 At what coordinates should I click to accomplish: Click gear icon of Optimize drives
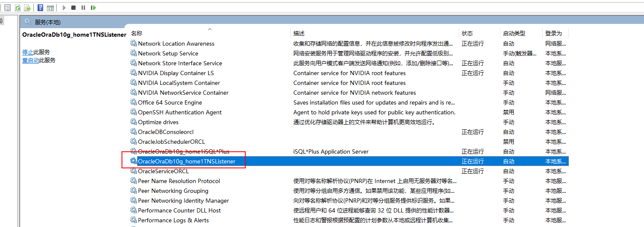pyautogui.click(x=134, y=122)
